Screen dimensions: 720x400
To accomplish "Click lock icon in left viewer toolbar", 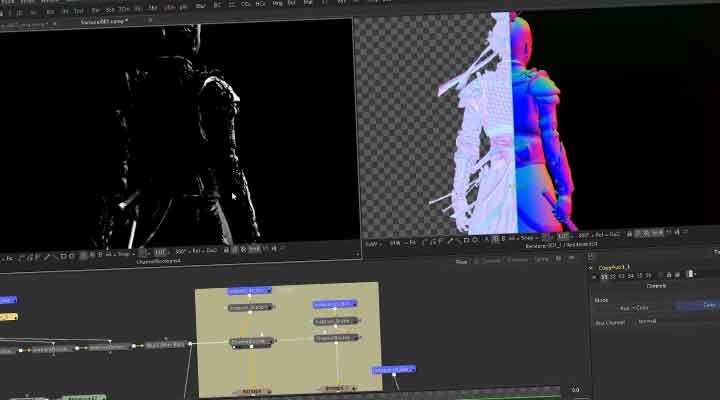I will (226, 250).
